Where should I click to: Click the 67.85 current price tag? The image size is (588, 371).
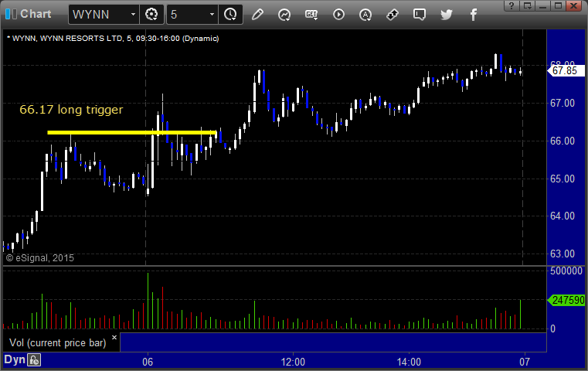566,70
